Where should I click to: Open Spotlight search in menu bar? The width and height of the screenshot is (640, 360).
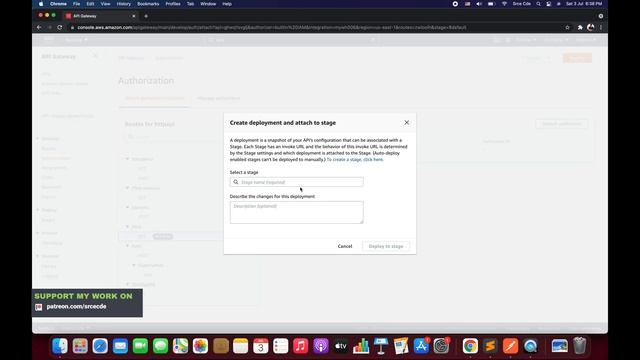538,4
